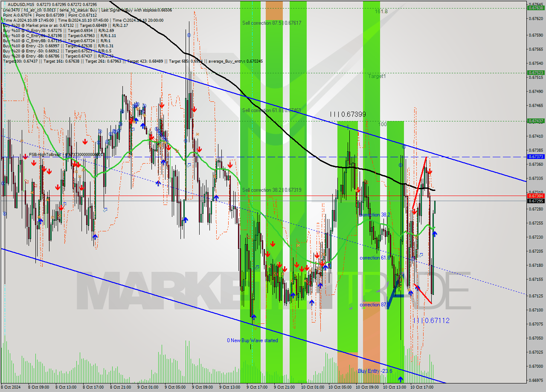Click the '100' level label
The height and width of the screenshot is (392, 546).
click(383, 124)
